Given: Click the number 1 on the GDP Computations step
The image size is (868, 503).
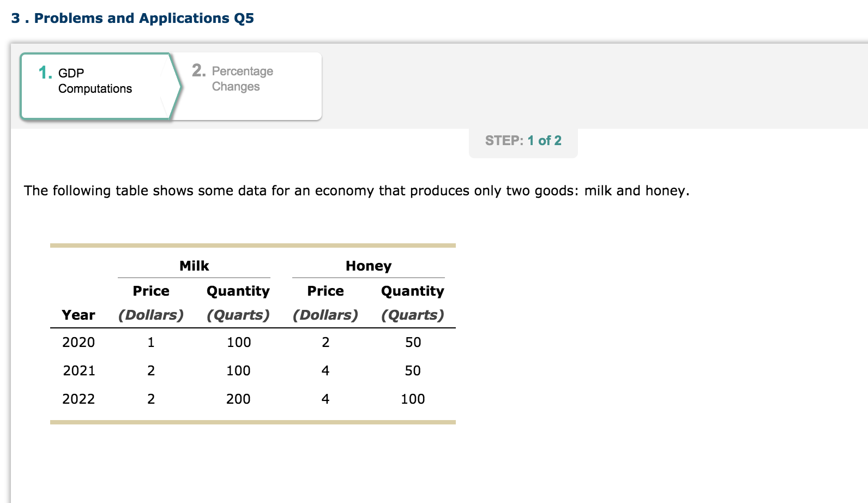Looking at the screenshot, I should (44, 73).
